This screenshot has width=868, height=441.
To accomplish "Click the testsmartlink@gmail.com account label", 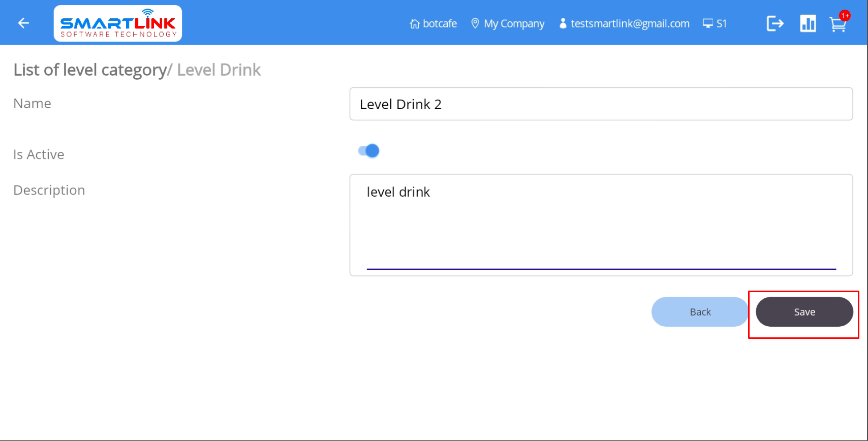I will coord(630,24).
